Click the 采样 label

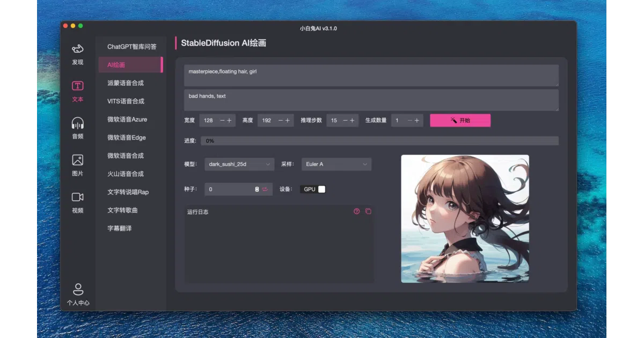coord(288,164)
